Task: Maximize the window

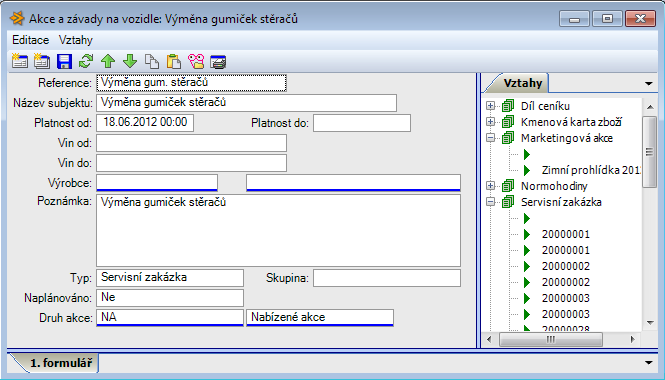Action: click(x=607, y=19)
